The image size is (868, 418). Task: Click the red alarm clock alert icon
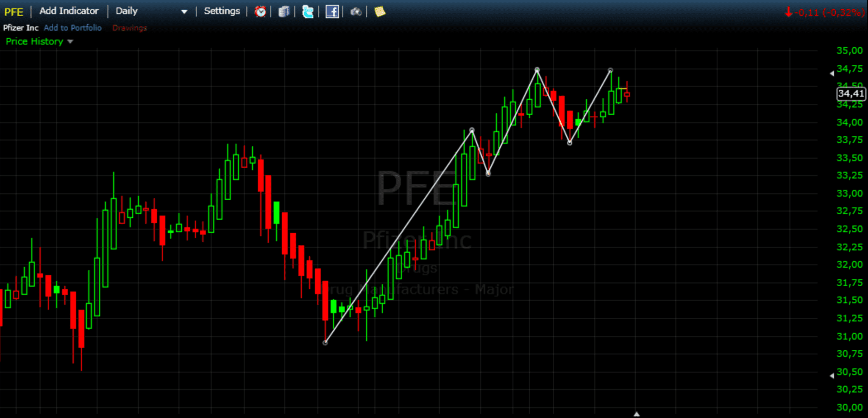click(x=260, y=11)
